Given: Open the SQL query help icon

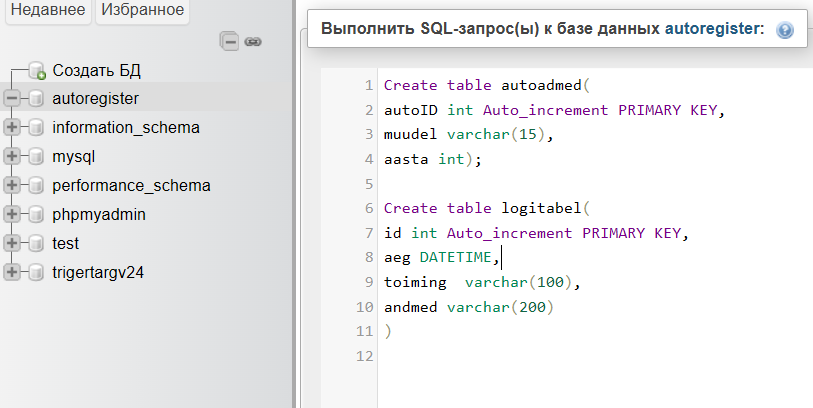Looking at the screenshot, I should click(785, 30).
